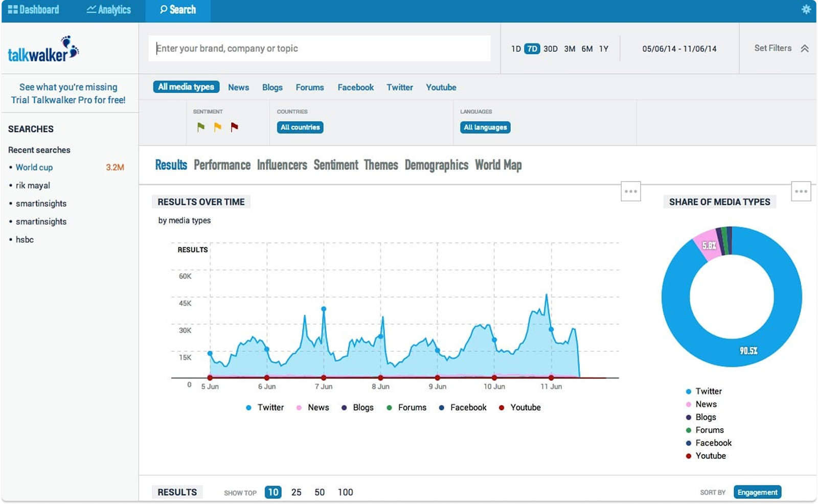The image size is (818, 504).
Task: Toggle the 7D time range filter
Action: coord(532,49)
